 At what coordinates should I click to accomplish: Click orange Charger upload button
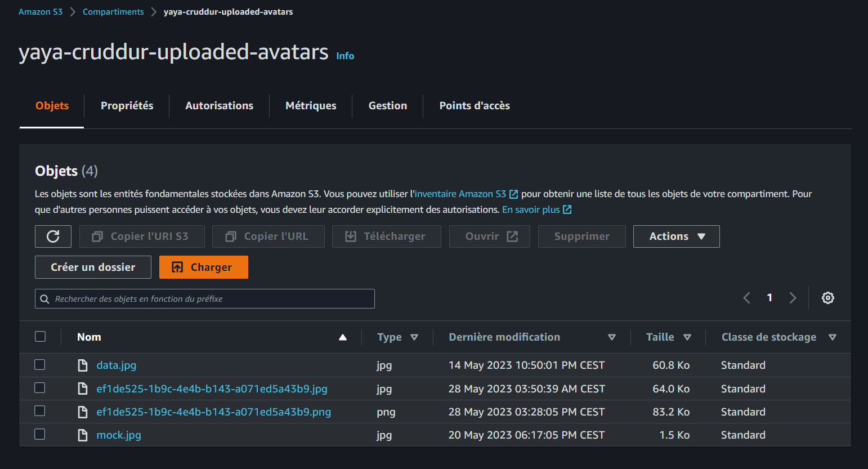pyautogui.click(x=204, y=267)
